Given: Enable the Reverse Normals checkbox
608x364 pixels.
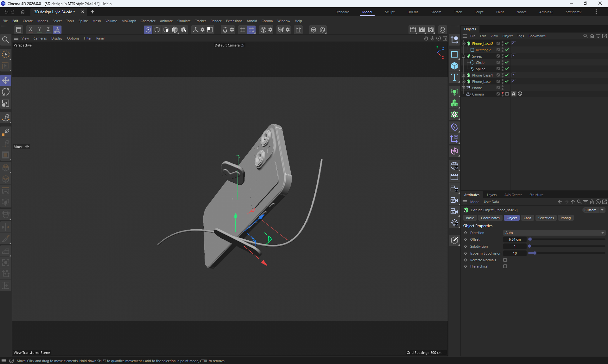Looking at the screenshot, I should [505, 260].
